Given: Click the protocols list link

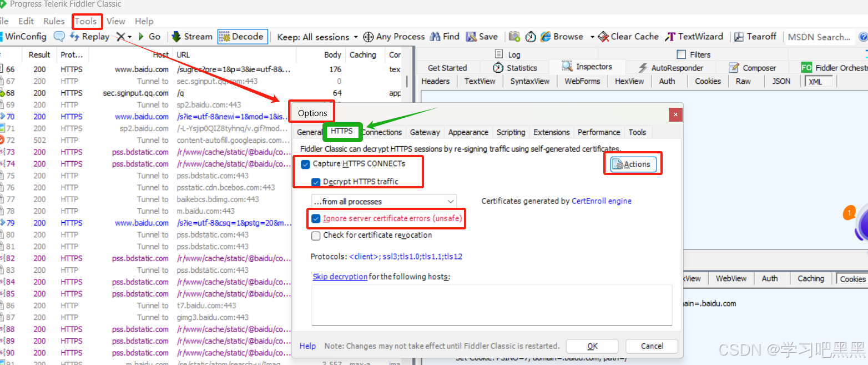Looking at the screenshot, I should (406, 257).
